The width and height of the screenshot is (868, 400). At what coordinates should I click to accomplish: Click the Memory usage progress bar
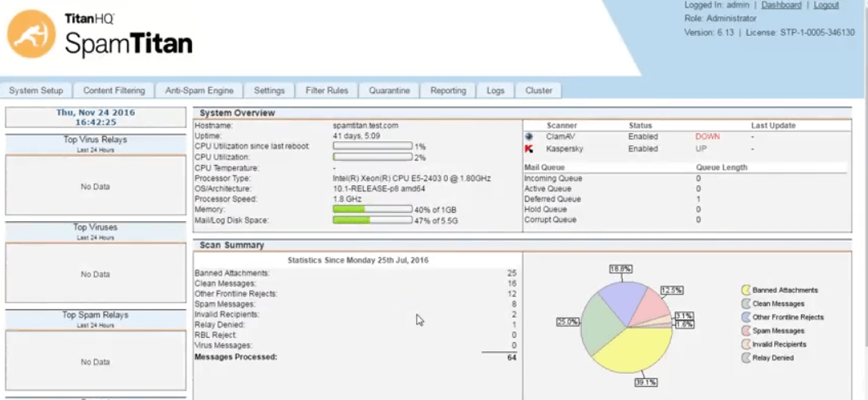(372, 209)
